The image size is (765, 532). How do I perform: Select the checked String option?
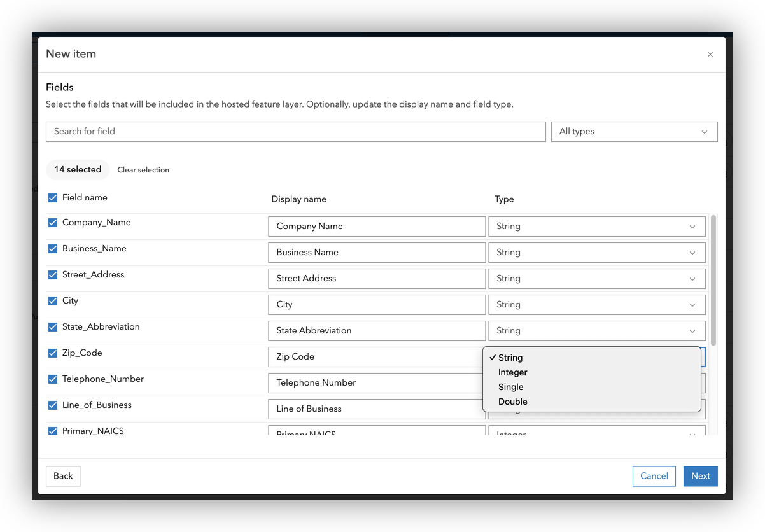pos(510,358)
